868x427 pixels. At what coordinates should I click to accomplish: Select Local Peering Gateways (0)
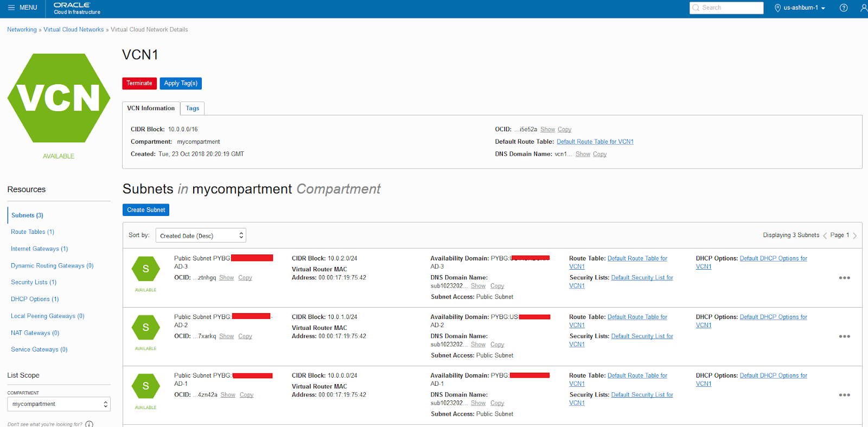pos(48,316)
